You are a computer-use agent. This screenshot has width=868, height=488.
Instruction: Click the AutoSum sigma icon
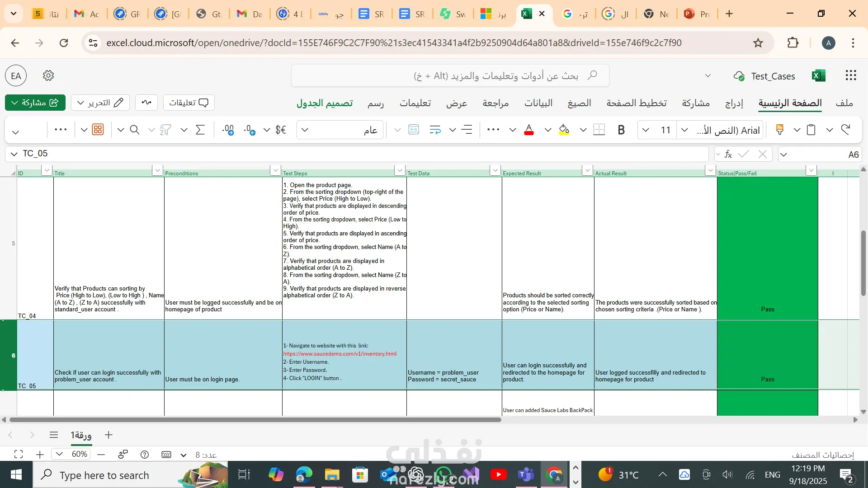click(x=200, y=130)
